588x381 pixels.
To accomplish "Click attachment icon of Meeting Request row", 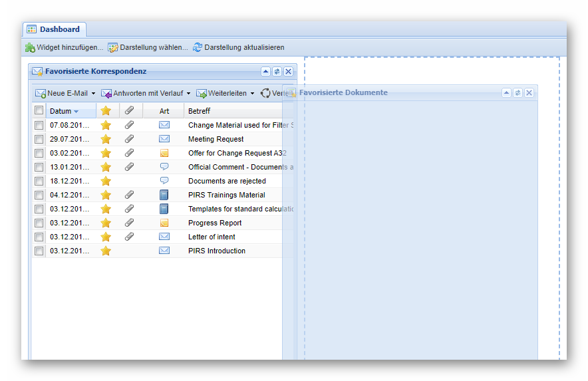I will coord(130,139).
